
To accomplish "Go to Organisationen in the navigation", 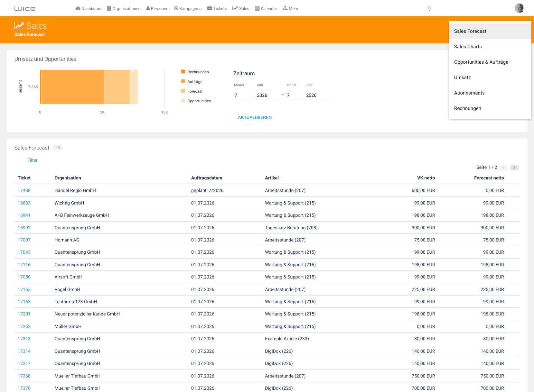I will (x=124, y=9).
